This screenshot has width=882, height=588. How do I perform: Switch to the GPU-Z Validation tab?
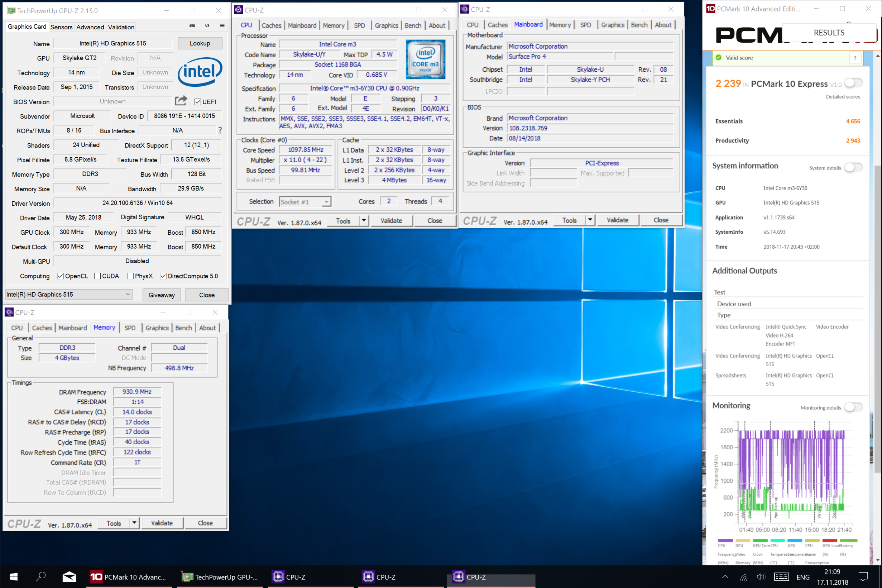pyautogui.click(x=121, y=27)
